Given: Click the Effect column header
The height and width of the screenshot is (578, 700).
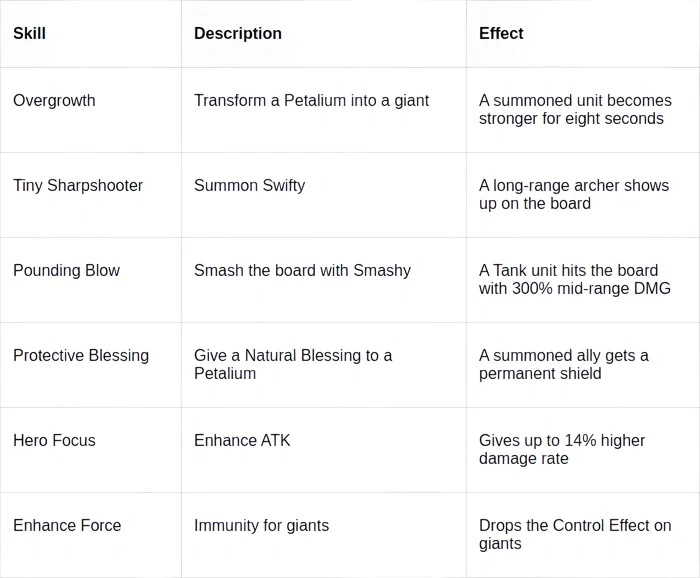Looking at the screenshot, I should [501, 33].
